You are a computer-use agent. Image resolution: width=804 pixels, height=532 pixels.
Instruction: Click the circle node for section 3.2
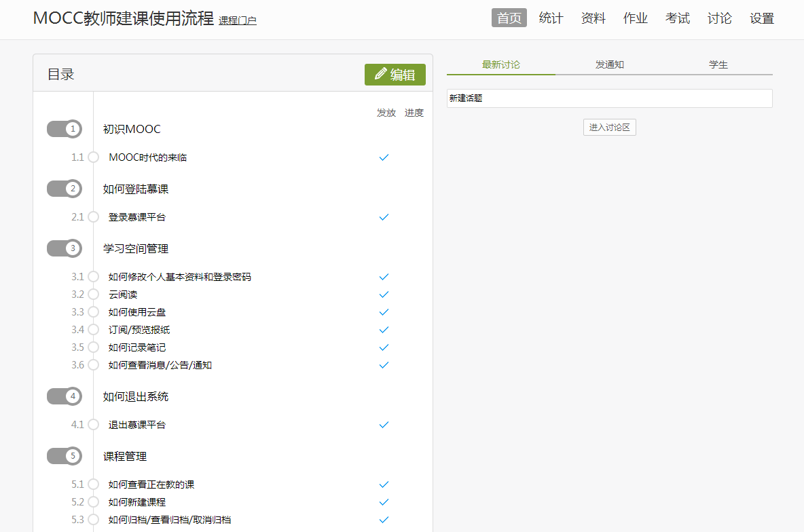(93, 294)
